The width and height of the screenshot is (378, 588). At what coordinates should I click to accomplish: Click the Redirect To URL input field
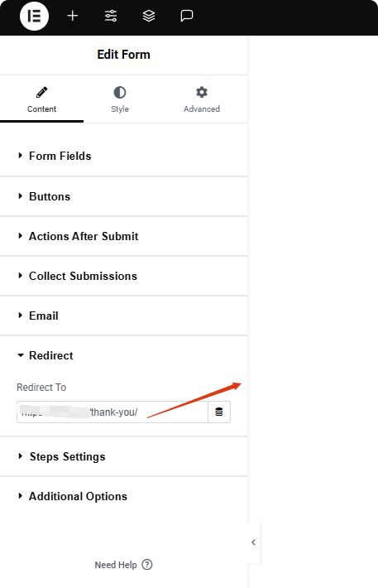112,412
